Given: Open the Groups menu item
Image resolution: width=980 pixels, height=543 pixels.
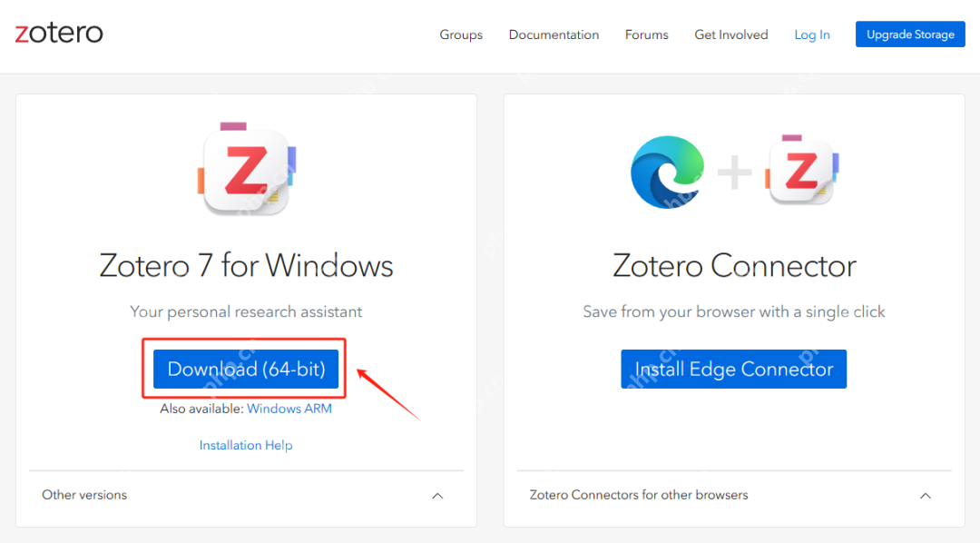Looking at the screenshot, I should 461,35.
